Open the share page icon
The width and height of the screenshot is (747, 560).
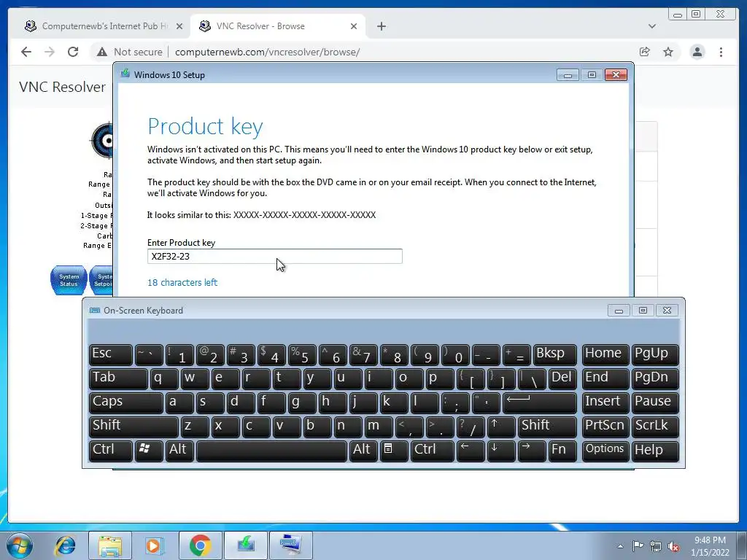[x=645, y=52]
